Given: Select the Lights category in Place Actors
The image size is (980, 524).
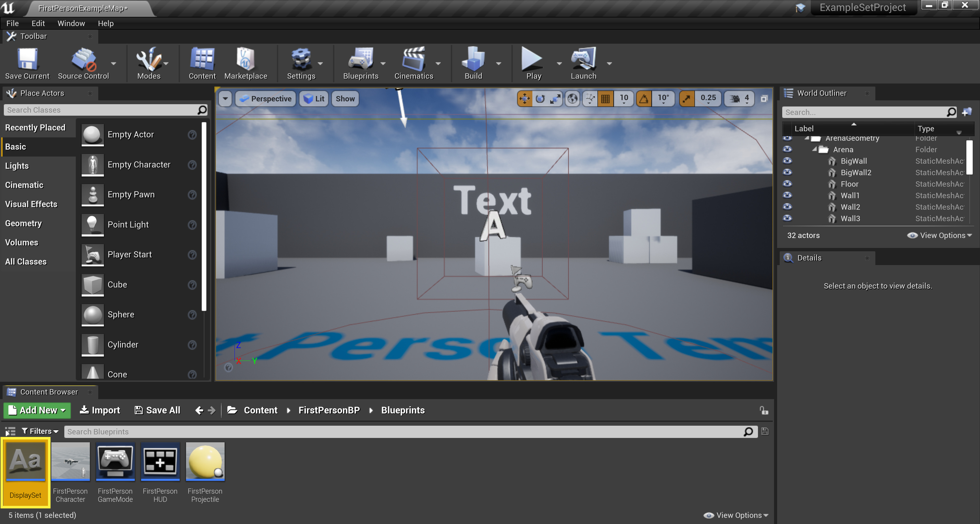Looking at the screenshot, I should click(17, 166).
